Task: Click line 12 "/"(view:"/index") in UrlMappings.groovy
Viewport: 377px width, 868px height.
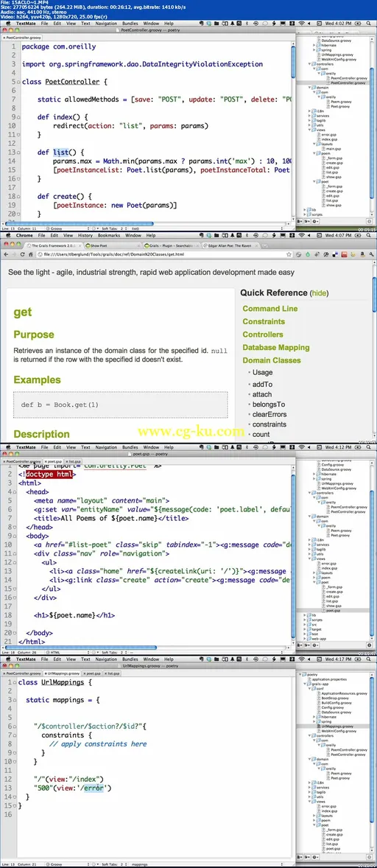Action: point(68,779)
